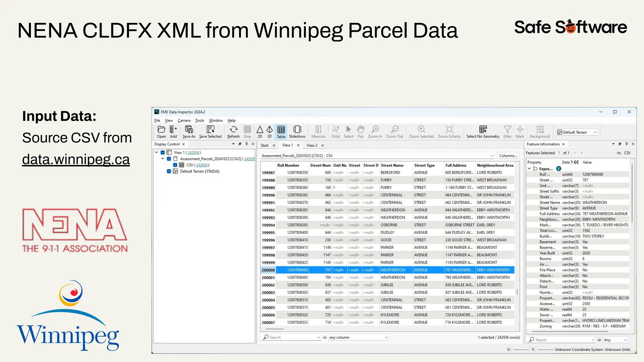Switch to the View 2 tab
644x362 pixels.
312,145
